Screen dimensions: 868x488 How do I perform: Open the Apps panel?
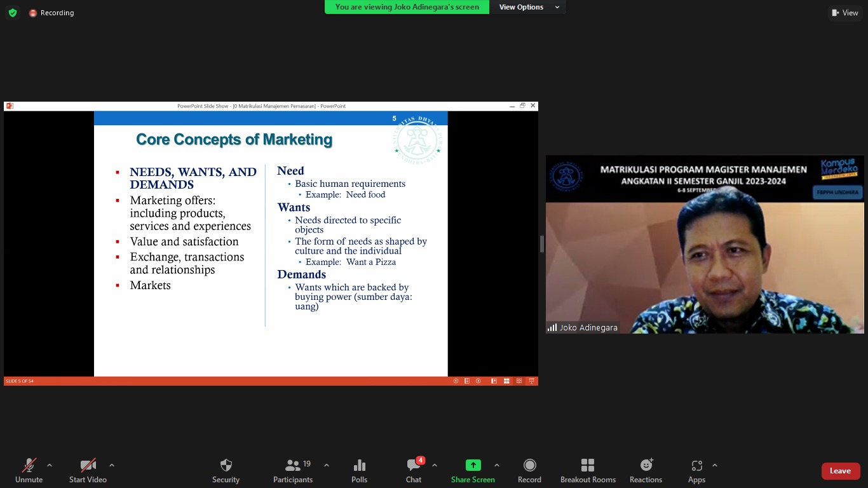696,471
